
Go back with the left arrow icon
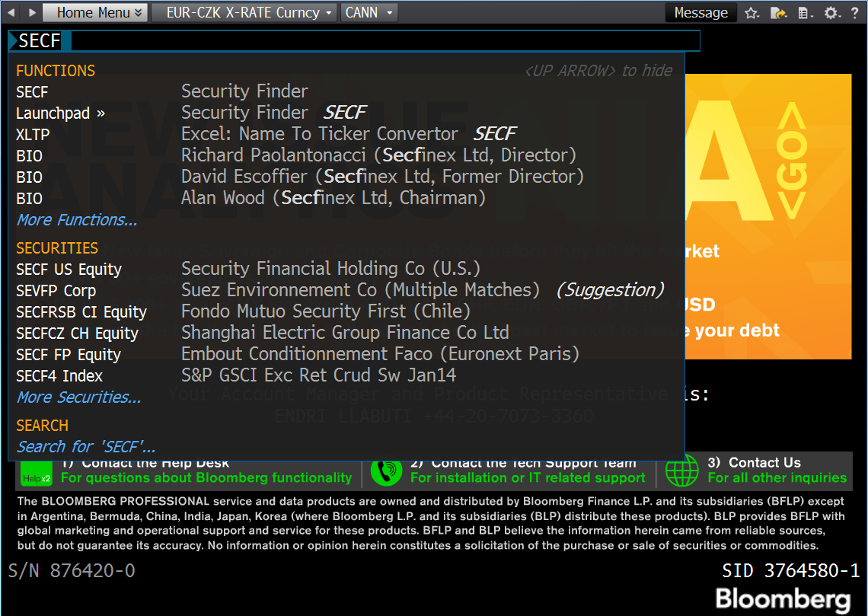(x=11, y=12)
